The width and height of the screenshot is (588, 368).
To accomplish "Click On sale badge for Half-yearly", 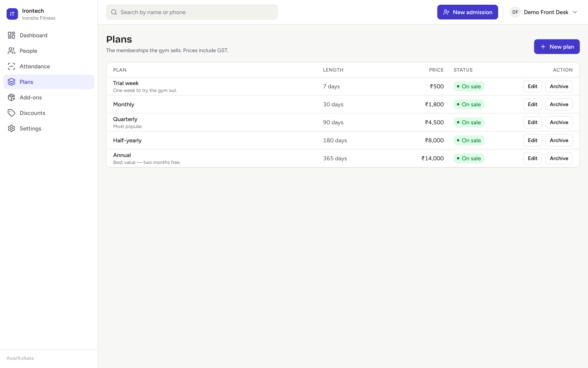I will [468, 140].
